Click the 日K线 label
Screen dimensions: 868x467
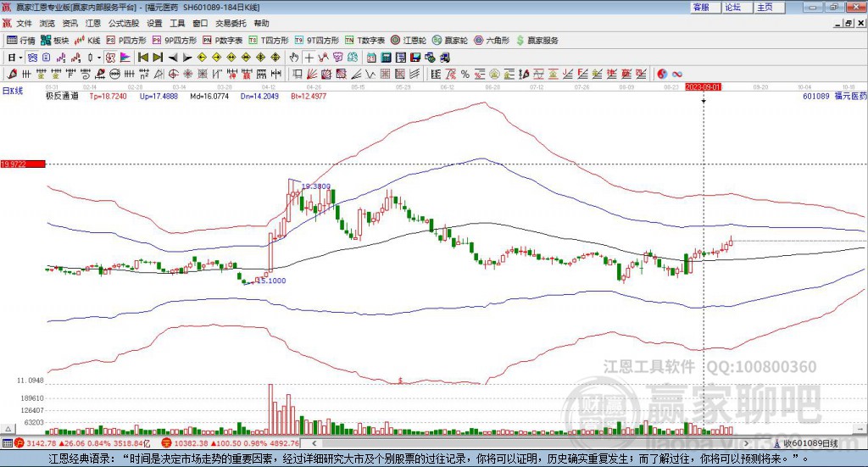click(x=12, y=92)
